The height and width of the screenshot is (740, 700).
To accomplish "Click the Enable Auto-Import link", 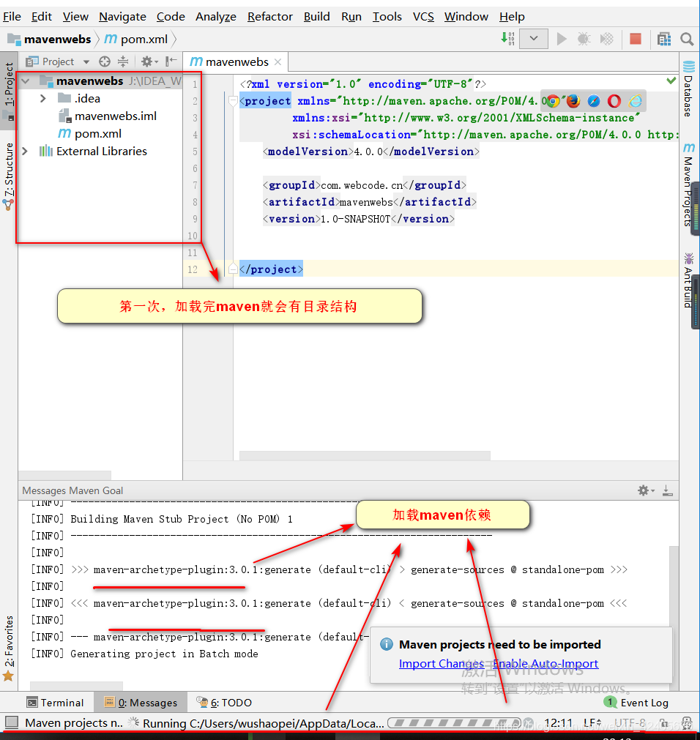I will pos(546,664).
